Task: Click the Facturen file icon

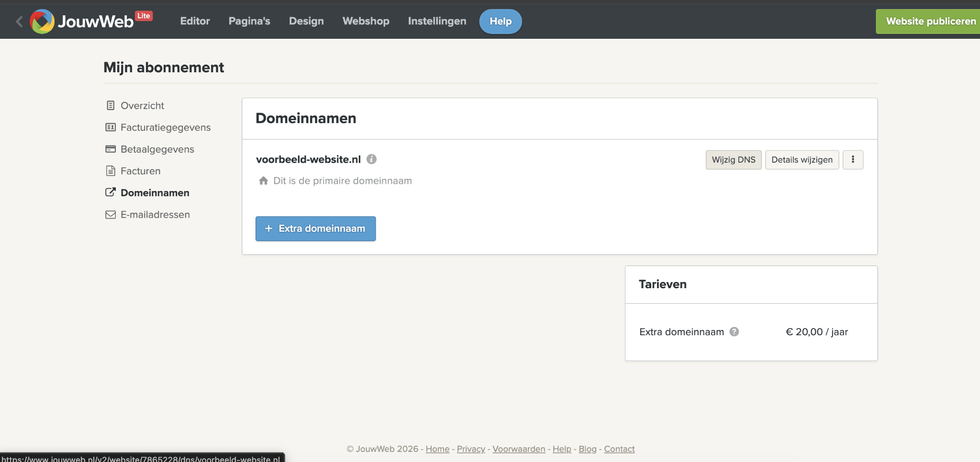Action: click(111, 171)
